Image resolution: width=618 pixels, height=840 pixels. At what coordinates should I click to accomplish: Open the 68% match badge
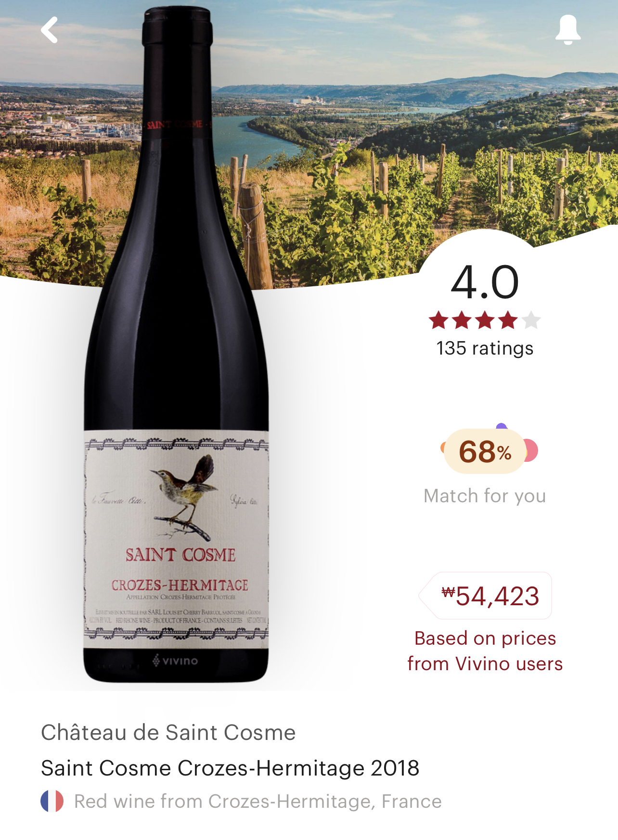click(485, 451)
